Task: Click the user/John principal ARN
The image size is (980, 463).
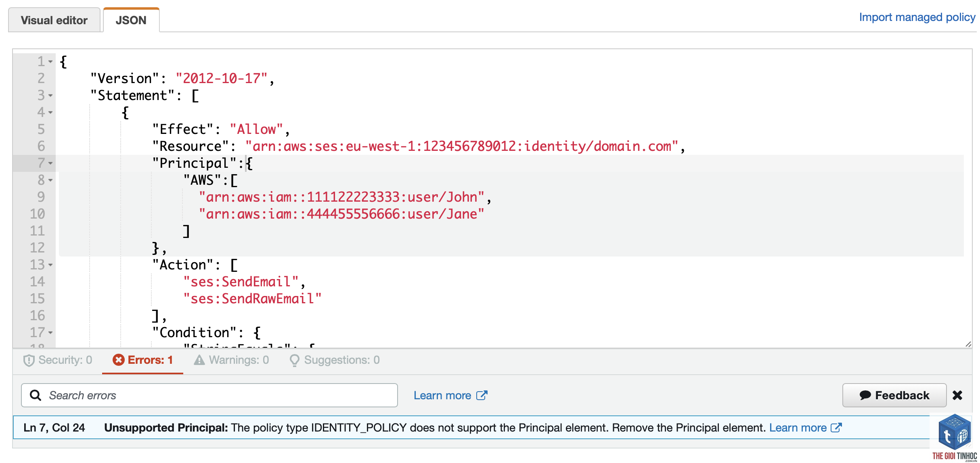Action: click(341, 197)
